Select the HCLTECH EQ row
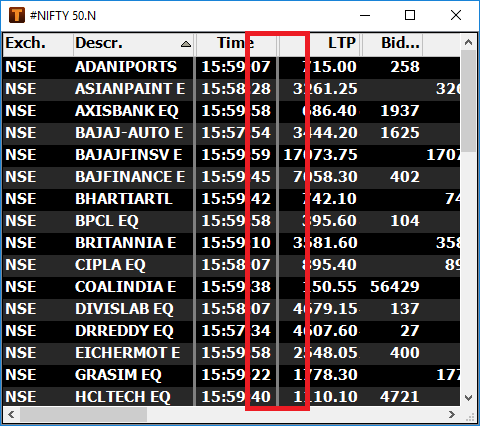This screenshot has height=426, width=480. point(232,396)
